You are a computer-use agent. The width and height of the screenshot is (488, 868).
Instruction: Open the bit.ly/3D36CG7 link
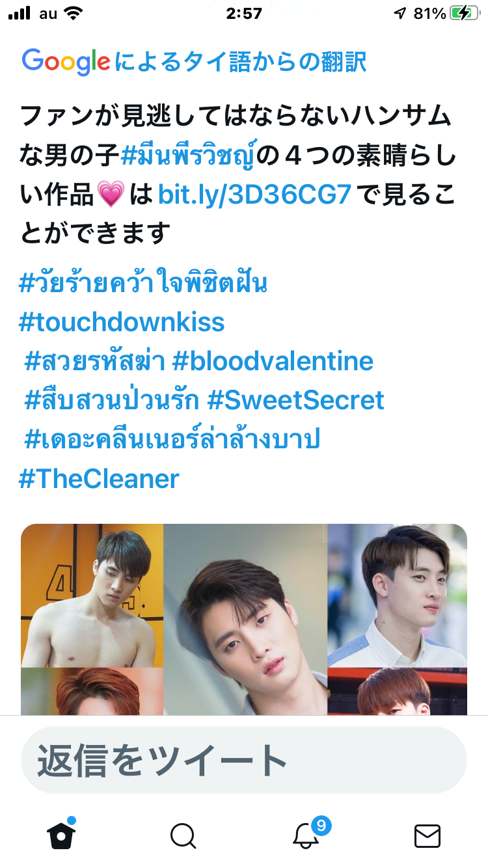tap(254, 195)
